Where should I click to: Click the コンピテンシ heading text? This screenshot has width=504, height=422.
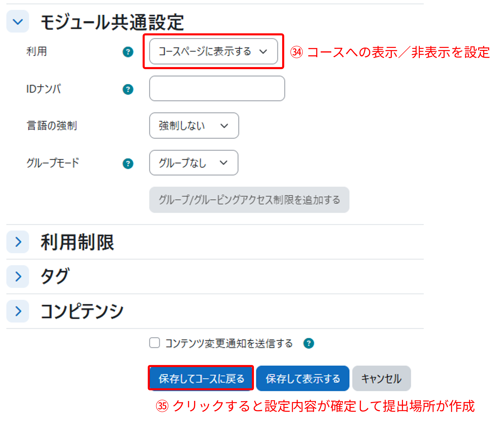pyautogui.click(x=82, y=311)
